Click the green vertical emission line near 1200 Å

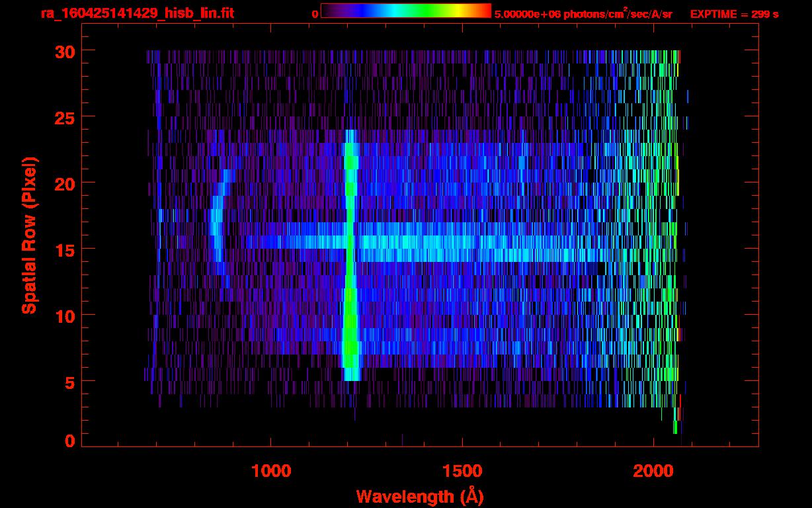349,265
